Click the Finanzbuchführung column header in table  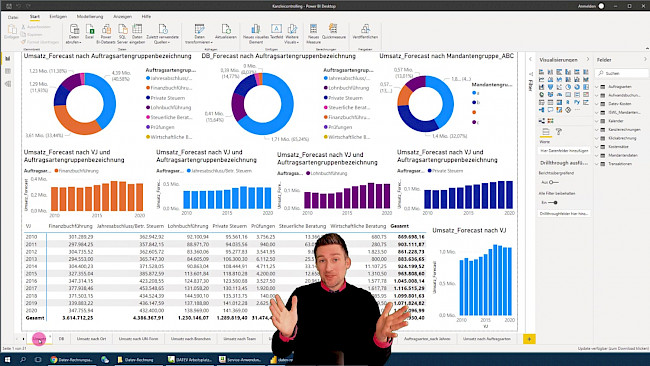click(x=70, y=226)
